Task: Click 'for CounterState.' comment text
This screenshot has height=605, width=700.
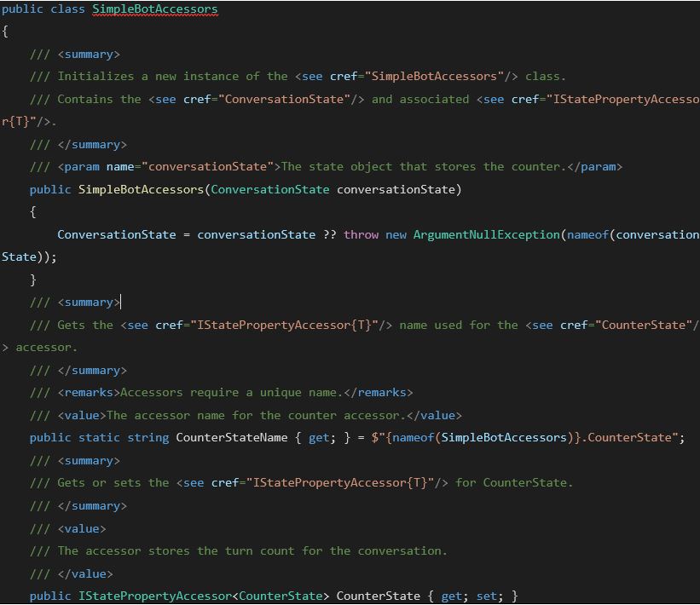Action: (514, 483)
